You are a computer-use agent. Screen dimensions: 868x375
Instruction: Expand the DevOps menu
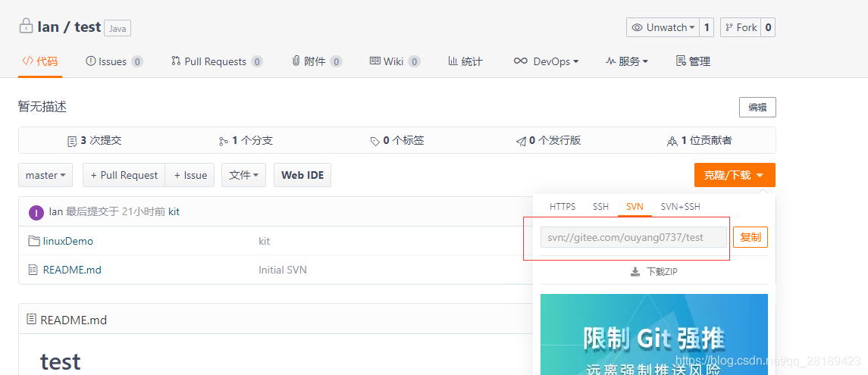pyautogui.click(x=546, y=61)
